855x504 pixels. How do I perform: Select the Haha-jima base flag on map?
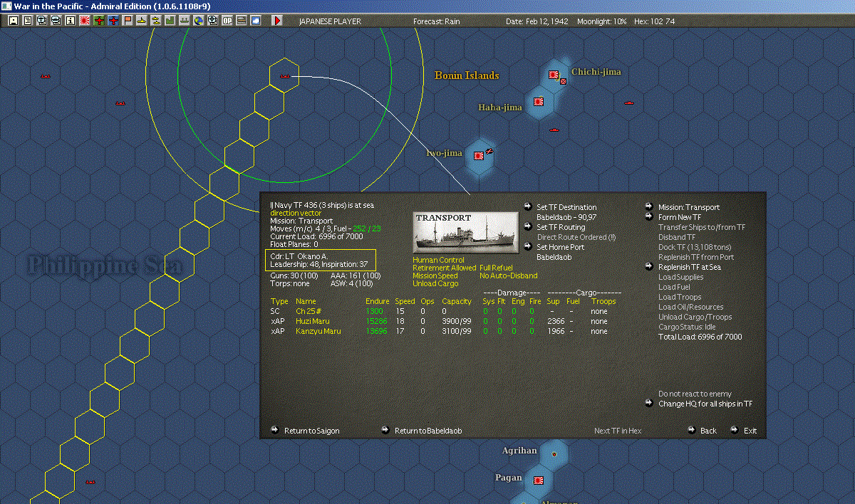[x=539, y=102]
